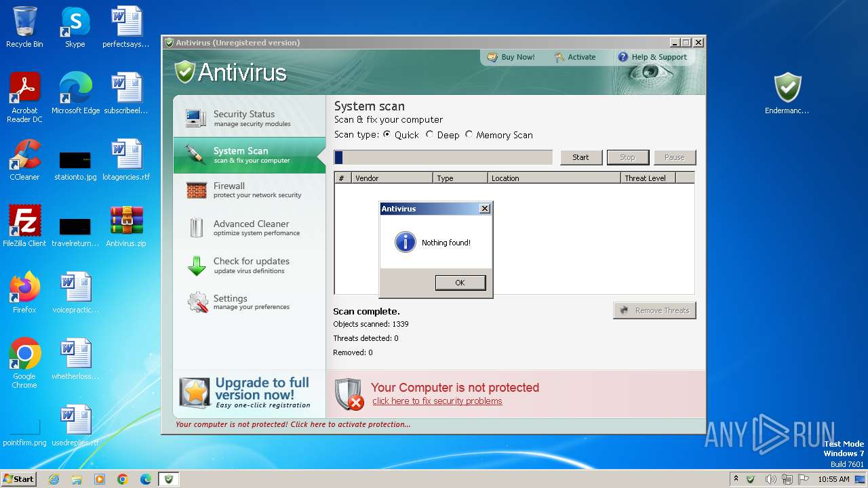Click OK in Nothing found dialog
The width and height of the screenshot is (868, 488).
tap(460, 283)
